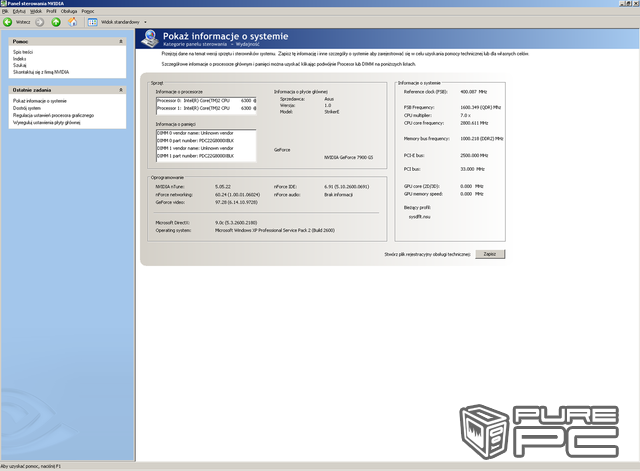Open the Edytuj menu

tap(19, 11)
